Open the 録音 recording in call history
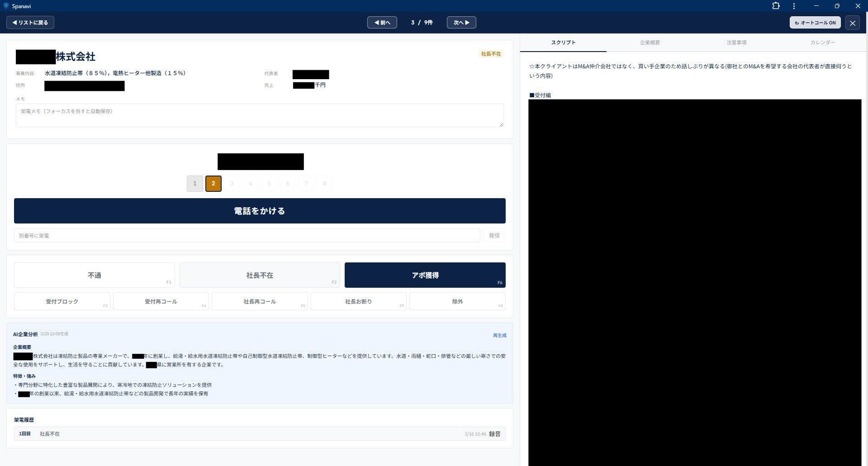This screenshot has height=466, width=868. [x=494, y=433]
